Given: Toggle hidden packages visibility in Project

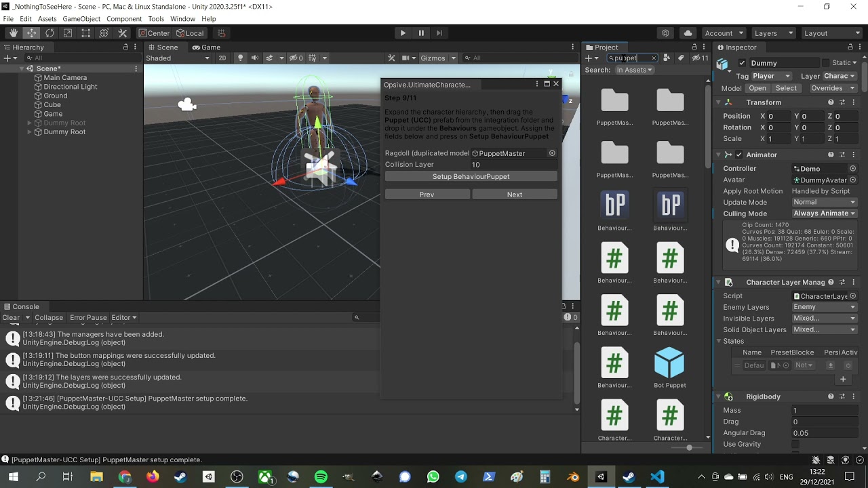Looking at the screenshot, I should point(700,58).
